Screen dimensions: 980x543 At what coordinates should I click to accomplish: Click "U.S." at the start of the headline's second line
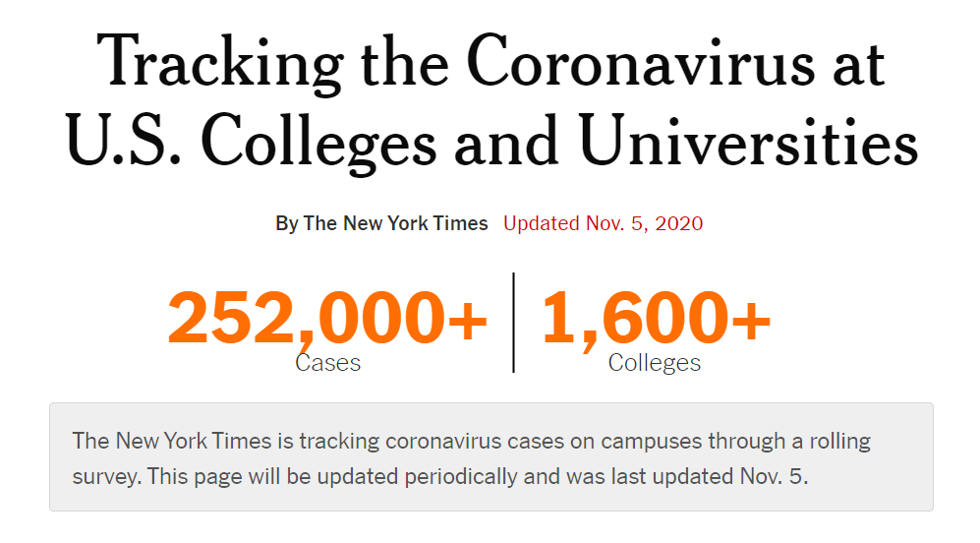tap(123, 140)
